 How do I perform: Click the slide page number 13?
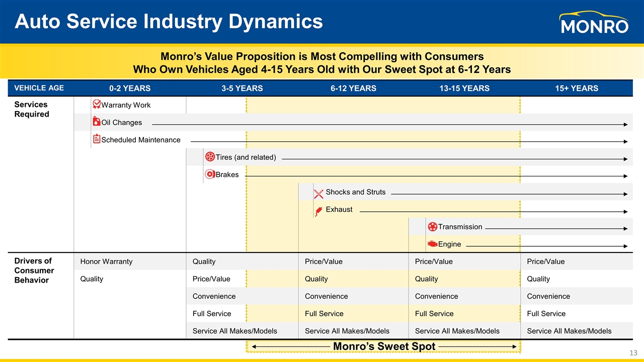click(634, 352)
